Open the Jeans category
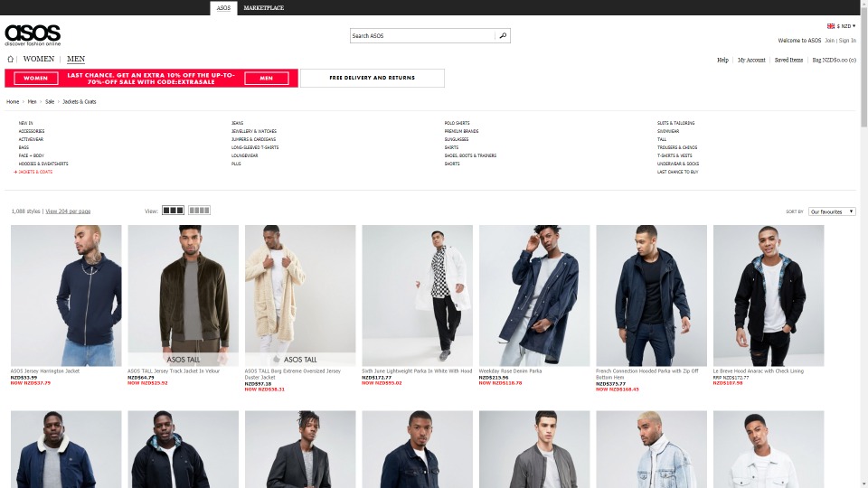The width and height of the screenshot is (868, 488). click(x=237, y=123)
